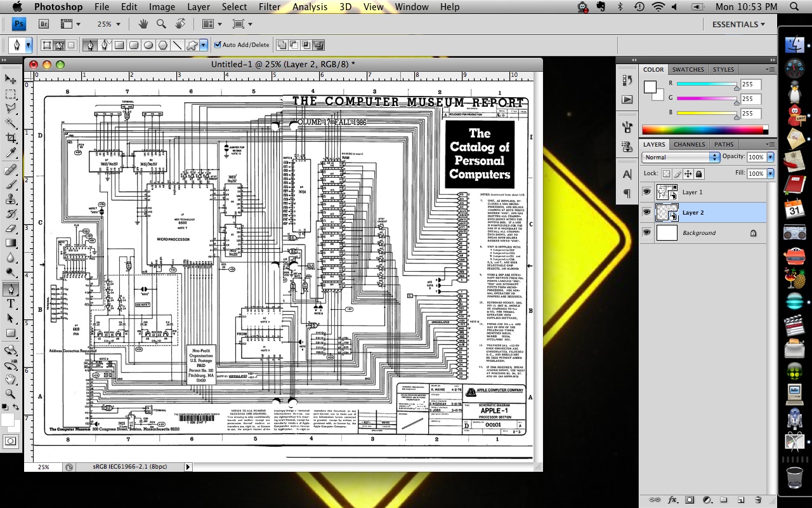Toggle lock all for the layer
The image size is (812, 508).
tap(698, 173)
